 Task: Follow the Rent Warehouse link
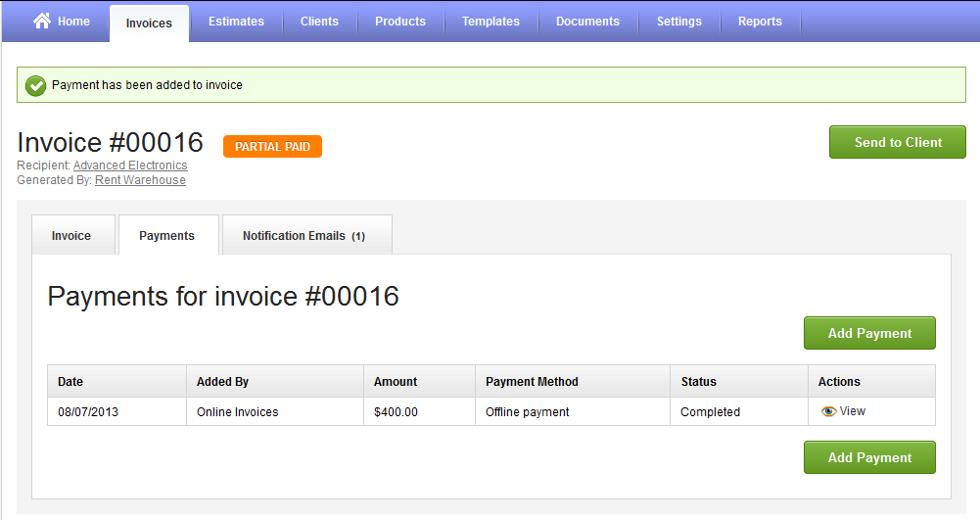pyautogui.click(x=140, y=180)
